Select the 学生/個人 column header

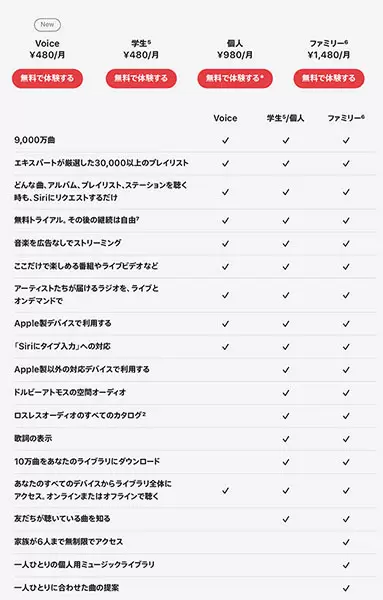pyautogui.click(x=285, y=118)
